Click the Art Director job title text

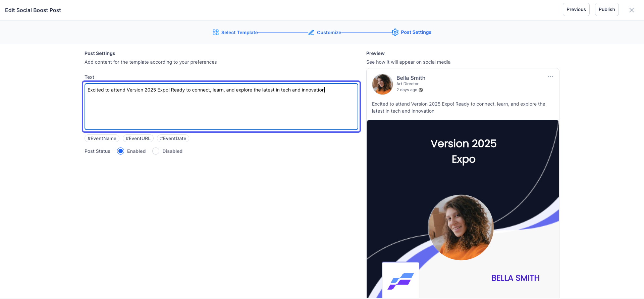(408, 84)
